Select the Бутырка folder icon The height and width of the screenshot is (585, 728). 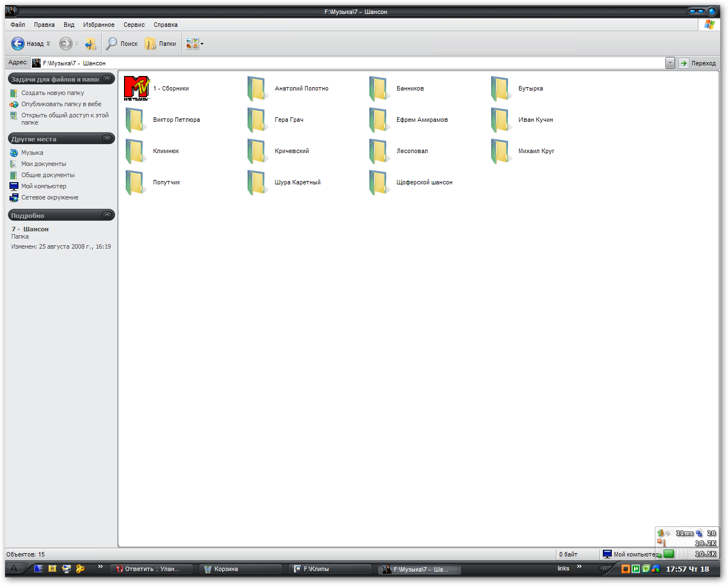click(x=500, y=88)
